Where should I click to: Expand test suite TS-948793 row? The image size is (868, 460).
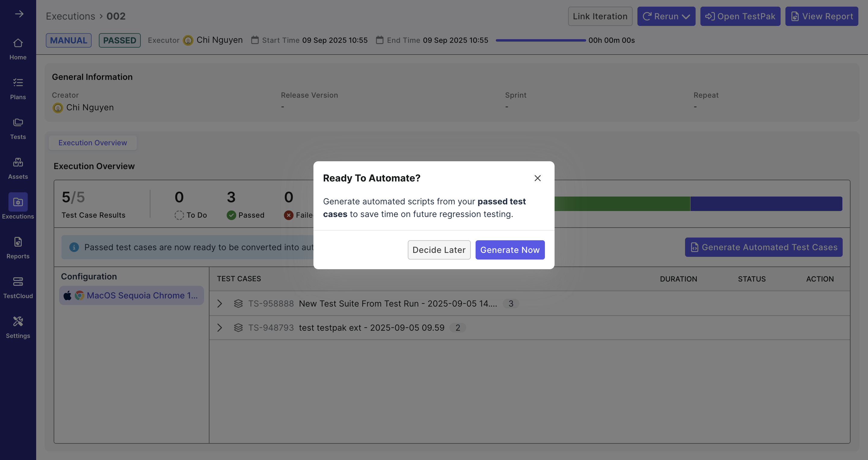[220, 328]
